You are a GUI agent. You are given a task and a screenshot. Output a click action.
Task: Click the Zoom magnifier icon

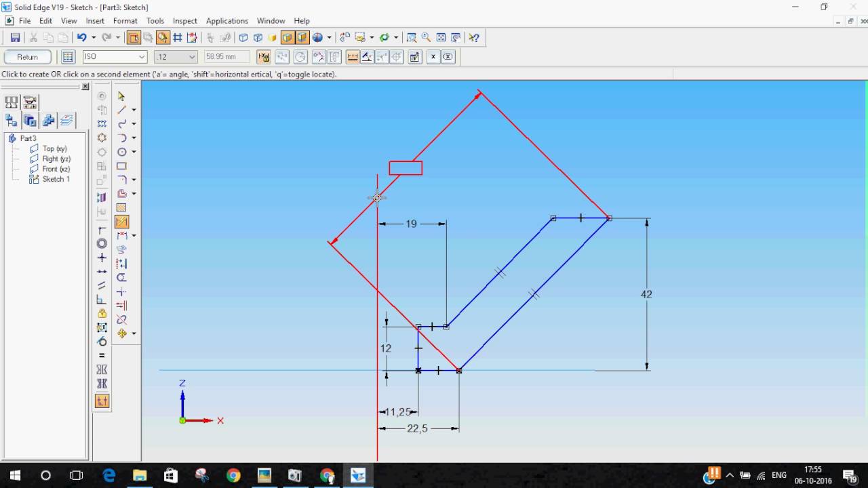coord(426,38)
